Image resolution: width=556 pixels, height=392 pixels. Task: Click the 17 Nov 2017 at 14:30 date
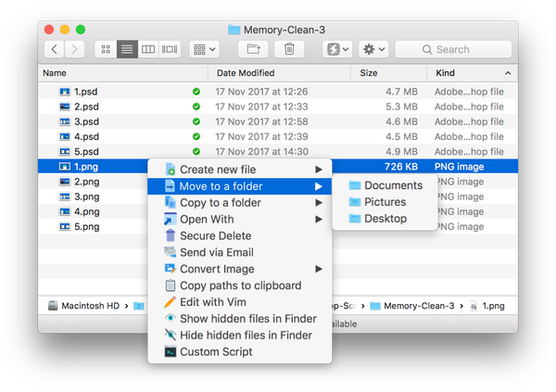[261, 151]
